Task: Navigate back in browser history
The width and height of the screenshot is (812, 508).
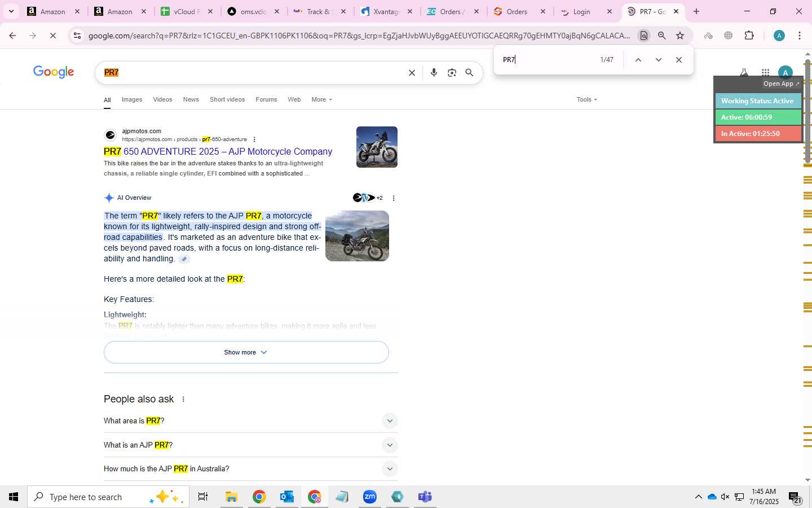Action: click(x=12, y=36)
